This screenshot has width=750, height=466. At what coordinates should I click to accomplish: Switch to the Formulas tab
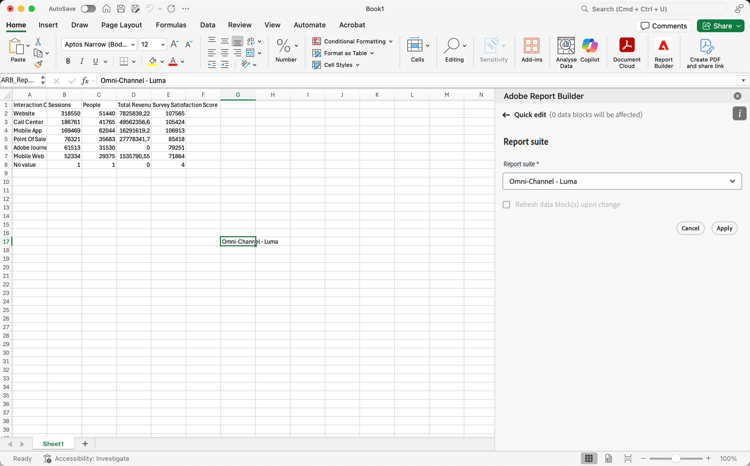coord(171,25)
